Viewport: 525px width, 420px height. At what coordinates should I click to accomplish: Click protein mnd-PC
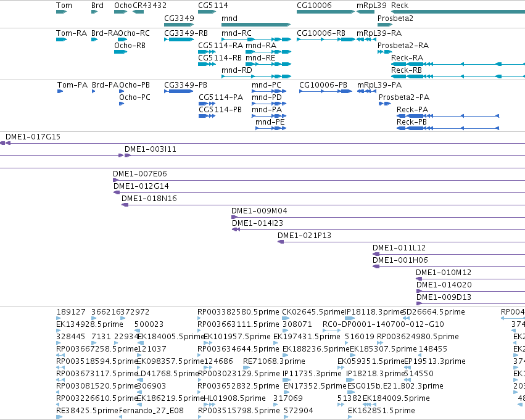269,91
